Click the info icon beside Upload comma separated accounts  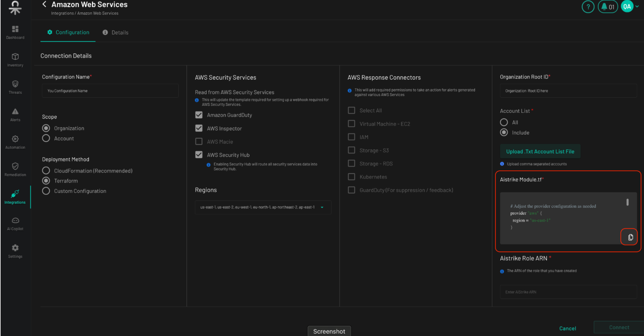coord(502,164)
